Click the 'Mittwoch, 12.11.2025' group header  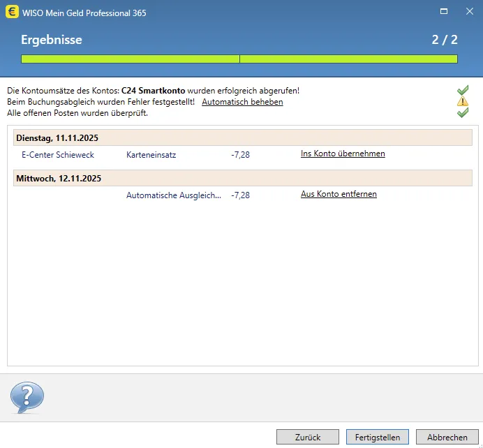pos(59,179)
